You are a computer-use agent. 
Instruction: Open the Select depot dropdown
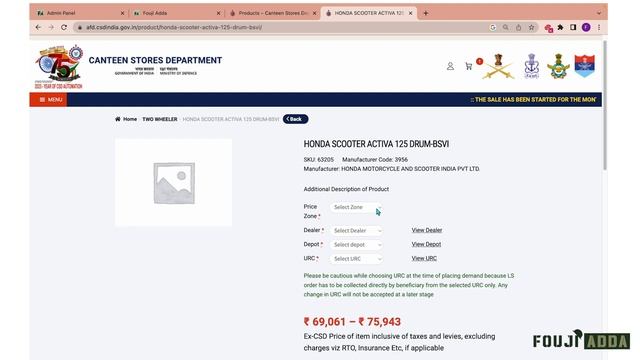(x=356, y=245)
